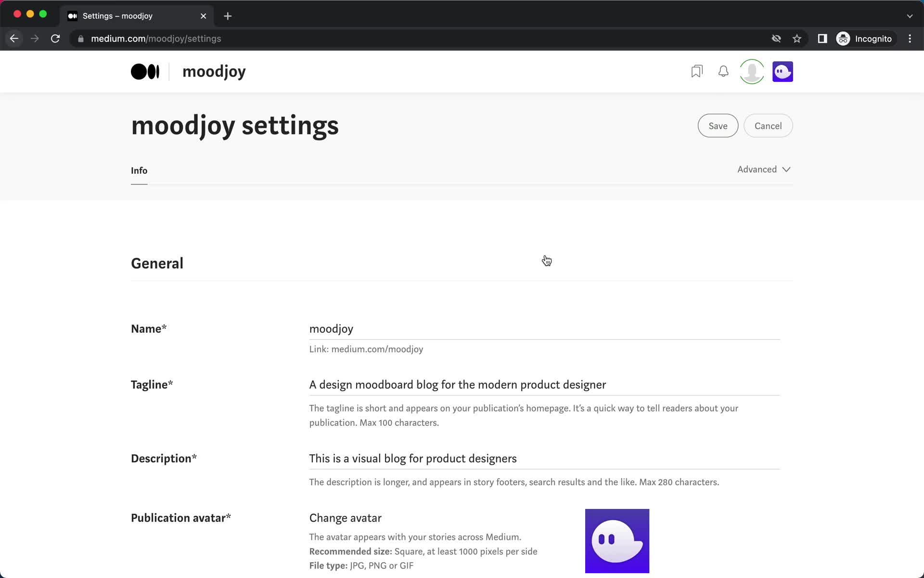Save the moodjoy publication settings

coord(718,126)
